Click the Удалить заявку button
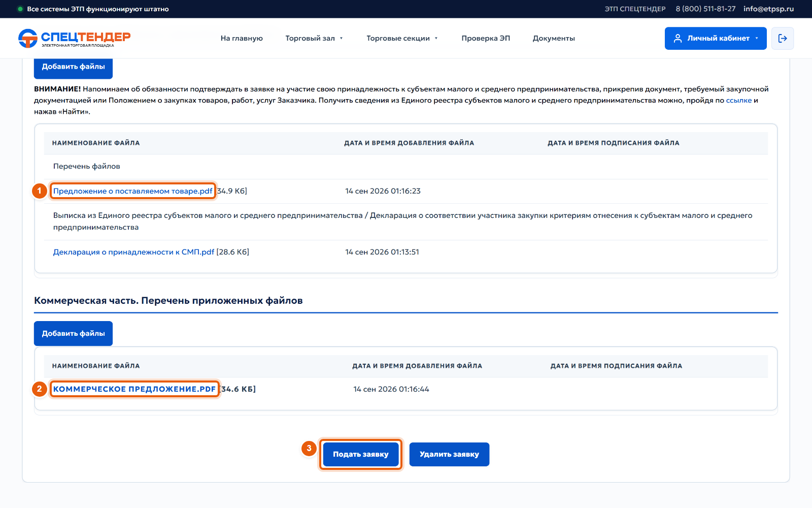 [449, 454]
